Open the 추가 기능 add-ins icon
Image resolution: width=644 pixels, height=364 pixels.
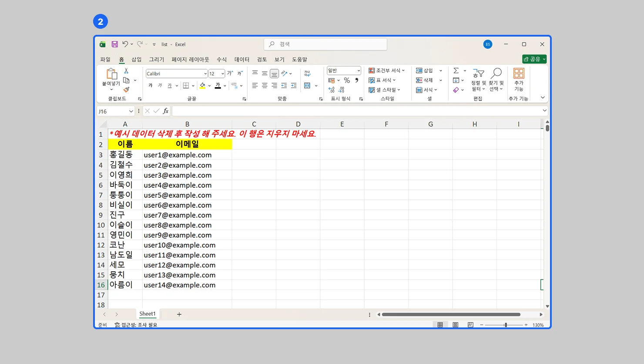coord(519,79)
